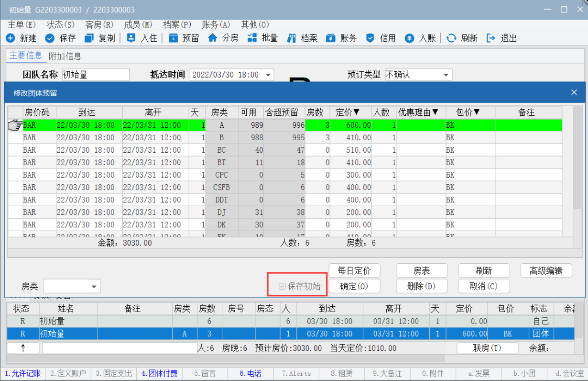588x381 pixels.
Task: Click the 确定(O) button
Action: 354,286
